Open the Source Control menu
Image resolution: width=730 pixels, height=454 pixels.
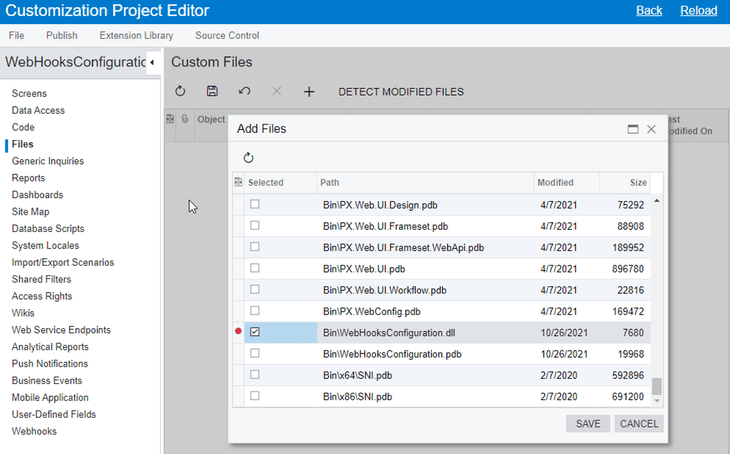tap(227, 35)
